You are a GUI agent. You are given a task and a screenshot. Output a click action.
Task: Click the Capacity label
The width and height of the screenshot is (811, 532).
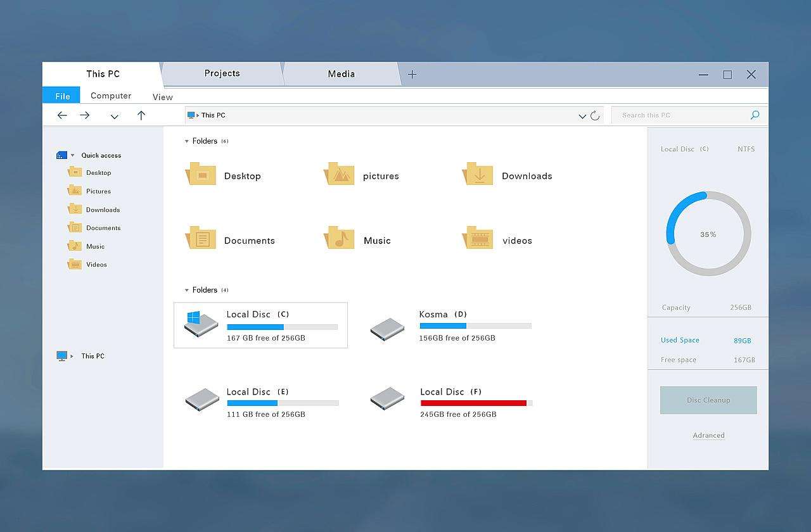pos(675,307)
